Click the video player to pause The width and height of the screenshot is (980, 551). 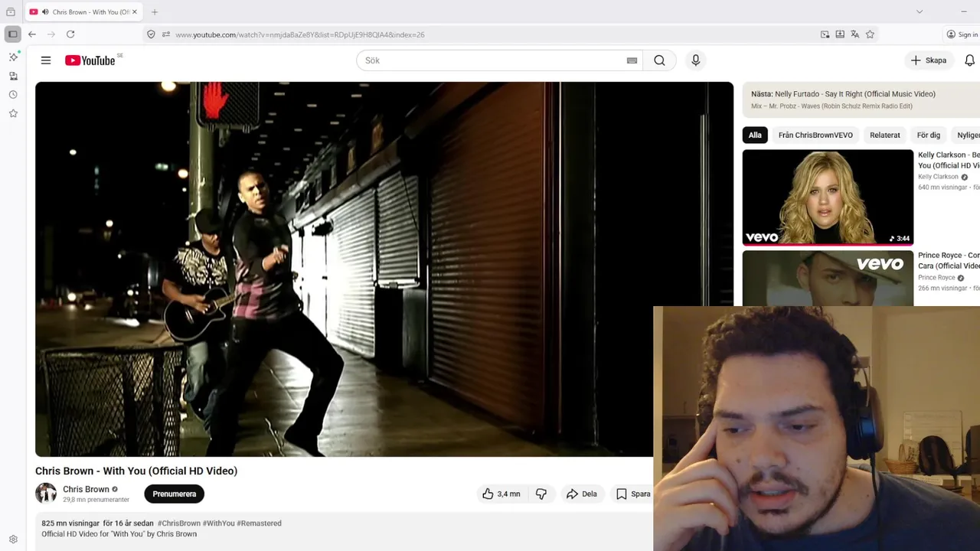click(x=384, y=269)
